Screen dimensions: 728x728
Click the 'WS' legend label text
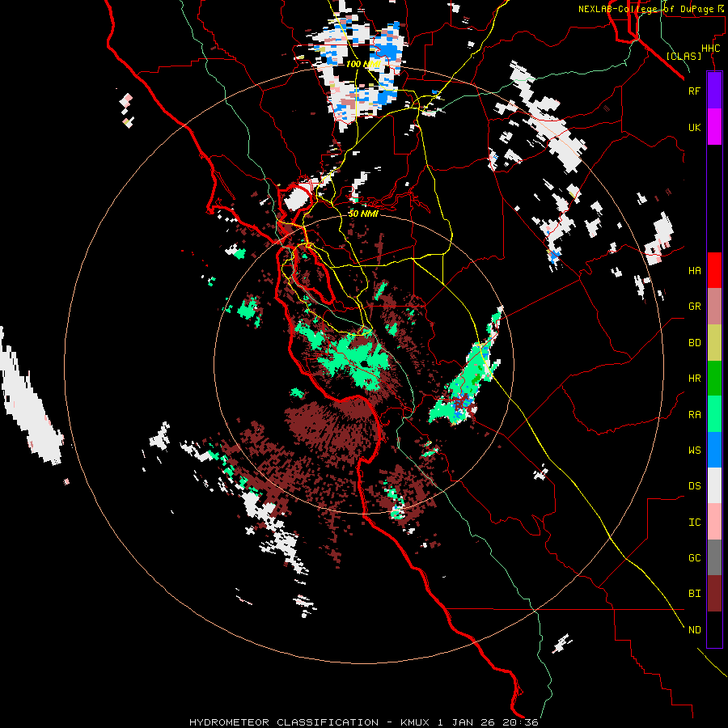point(694,450)
